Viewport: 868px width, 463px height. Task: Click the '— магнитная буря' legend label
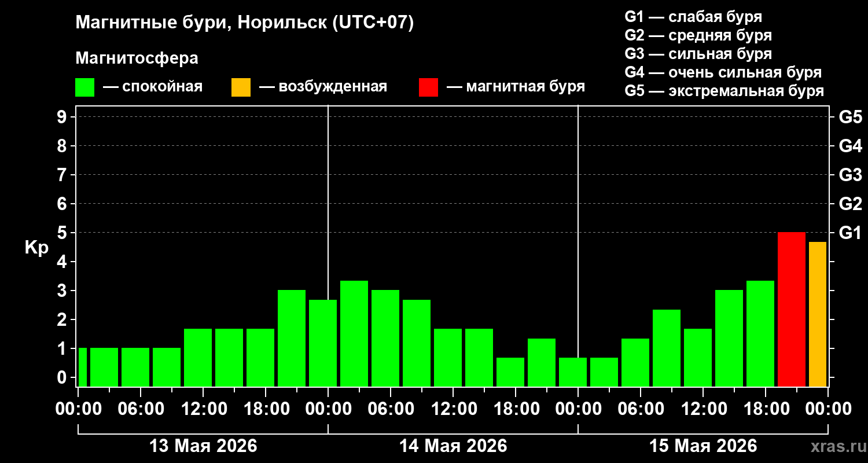click(x=516, y=87)
